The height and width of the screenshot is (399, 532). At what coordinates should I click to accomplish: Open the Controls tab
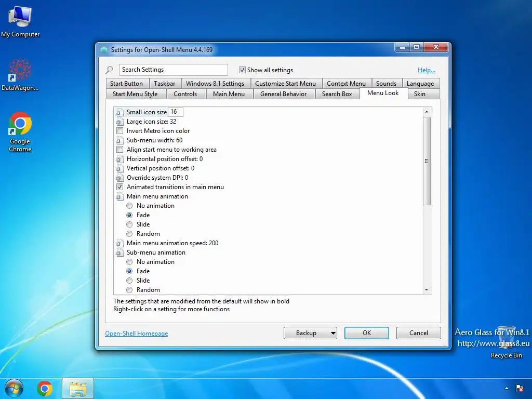click(185, 94)
